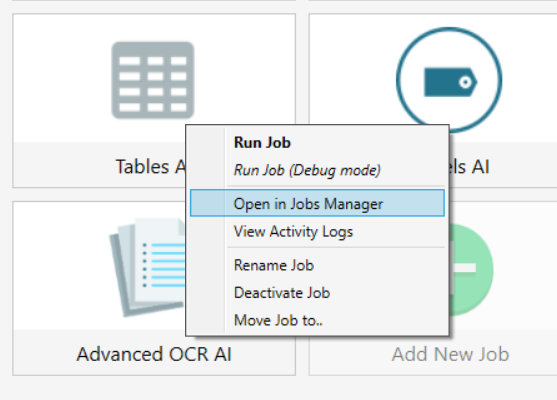Viewport: 557px width, 400px height.
Task: Open in Jobs Manager menu entry
Action: tap(317, 203)
